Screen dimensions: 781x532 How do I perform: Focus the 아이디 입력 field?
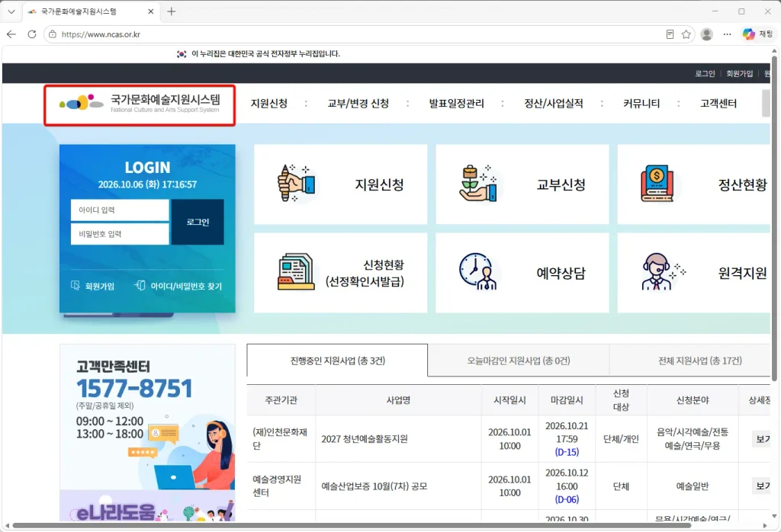click(x=120, y=210)
